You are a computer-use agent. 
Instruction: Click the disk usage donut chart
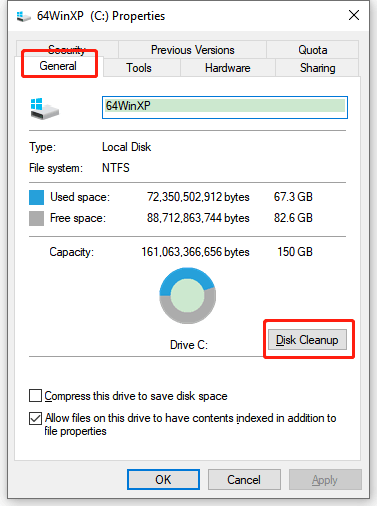(x=188, y=295)
